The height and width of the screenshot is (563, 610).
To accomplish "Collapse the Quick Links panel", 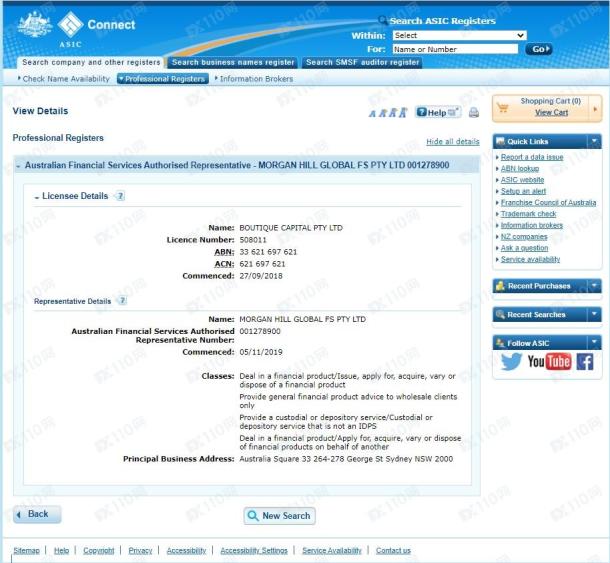I will [x=594, y=141].
